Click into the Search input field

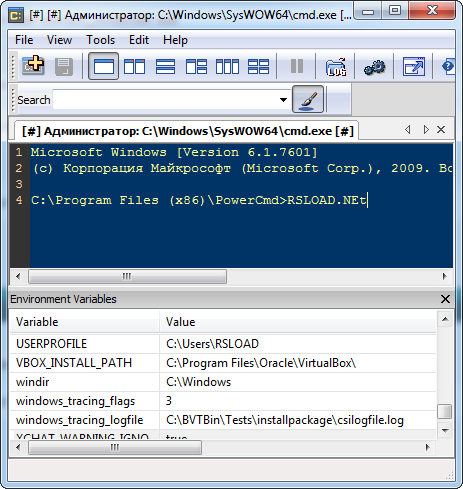point(166,99)
